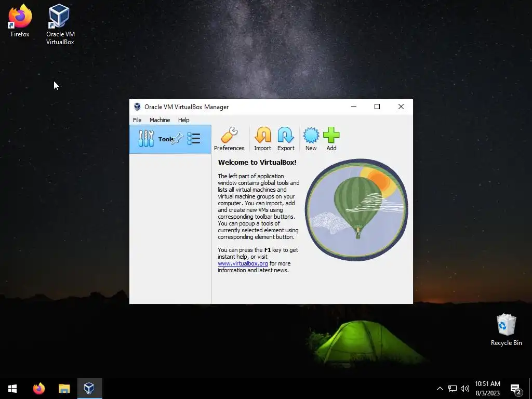Click the volume speaker tray icon
532x399 pixels.
(x=465, y=389)
